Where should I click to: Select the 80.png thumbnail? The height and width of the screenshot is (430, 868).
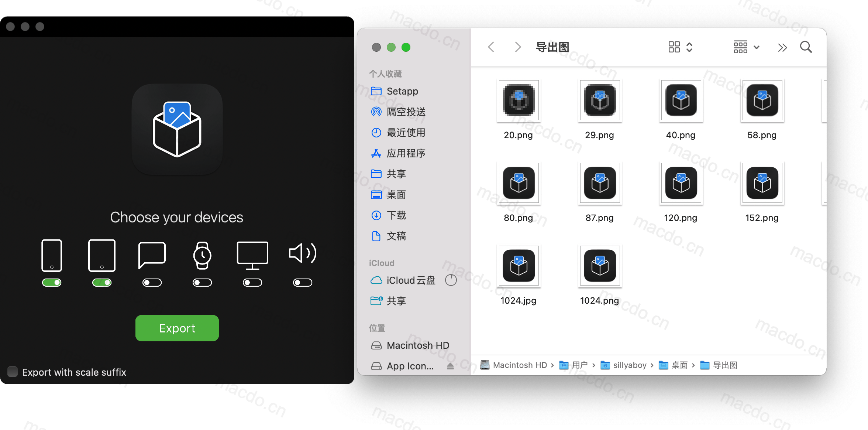(x=519, y=183)
